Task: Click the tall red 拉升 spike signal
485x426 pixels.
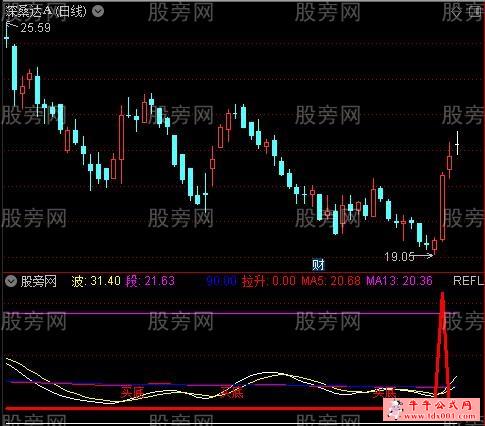Action: pos(442,345)
